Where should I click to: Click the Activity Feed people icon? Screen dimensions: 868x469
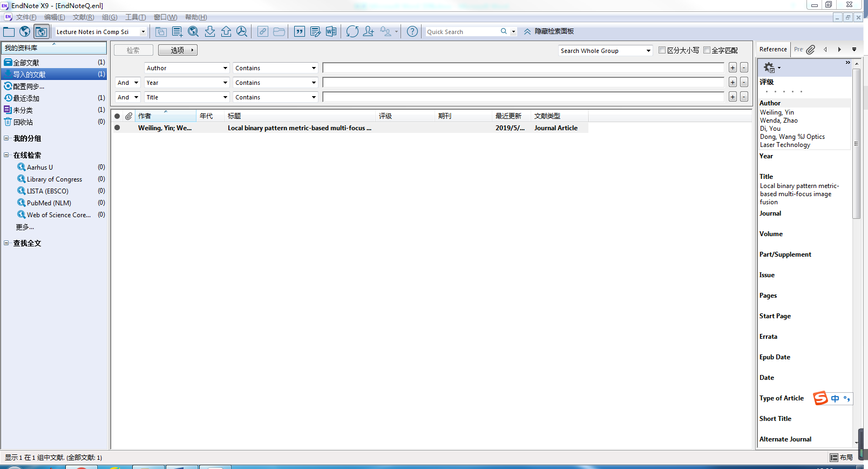click(x=385, y=32)
